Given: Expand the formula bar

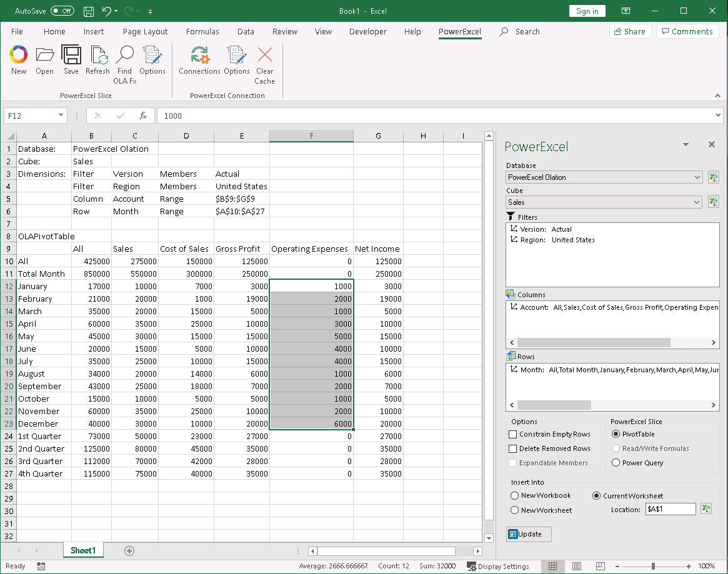Looking at the screenshot, I should tap(718, 115).
